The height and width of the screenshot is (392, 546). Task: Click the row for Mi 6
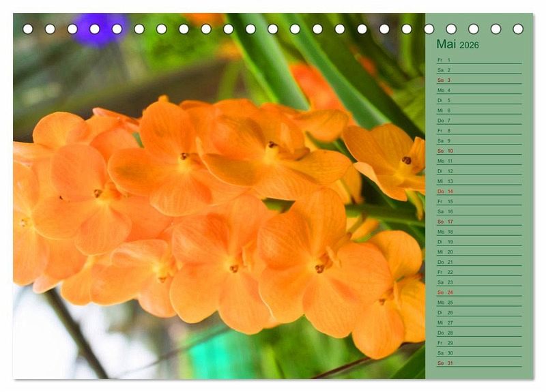click(x=478, y=110)
